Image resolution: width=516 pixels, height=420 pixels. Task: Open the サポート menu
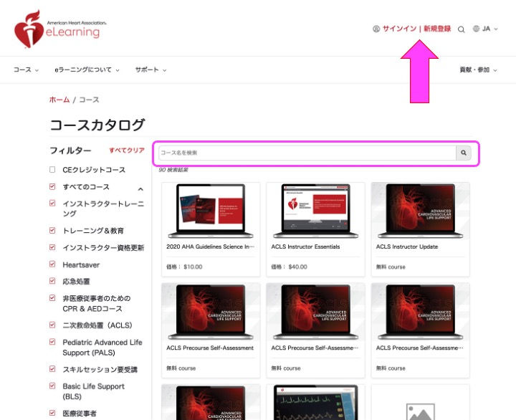coord(150,70)
